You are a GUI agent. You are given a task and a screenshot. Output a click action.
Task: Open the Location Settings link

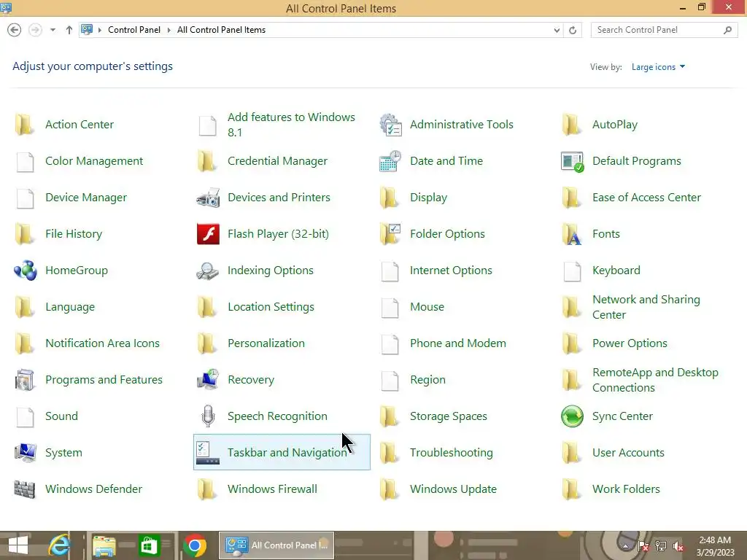(x=271, y=307)
